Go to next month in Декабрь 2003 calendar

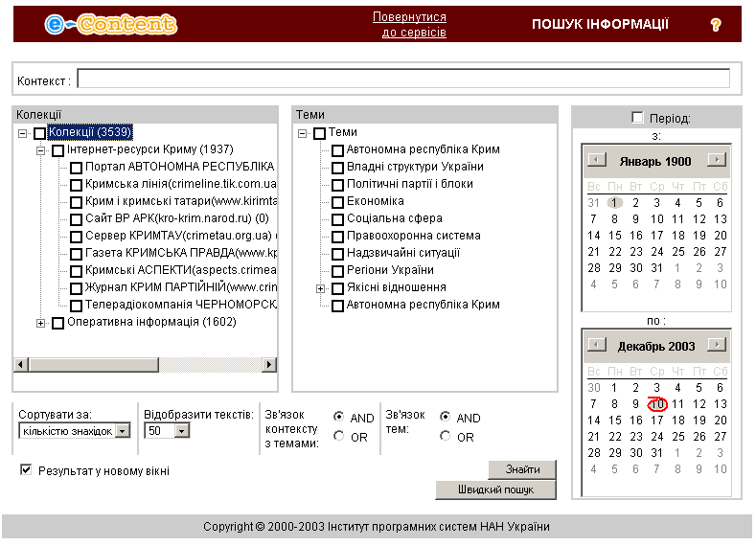[x=717, y=345]
